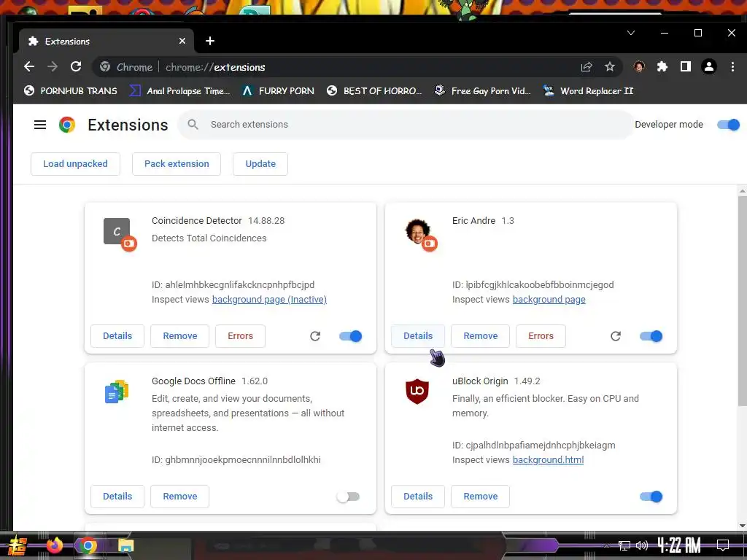This screenshot has width=747, height=560.
Task: Open the notifications action center icon
Action: 723,545
